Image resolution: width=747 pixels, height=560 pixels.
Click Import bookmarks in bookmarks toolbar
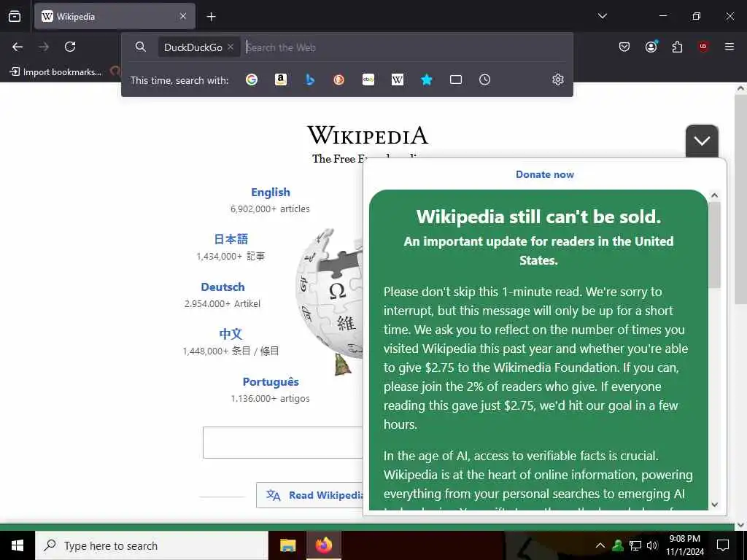click(55, 72)
